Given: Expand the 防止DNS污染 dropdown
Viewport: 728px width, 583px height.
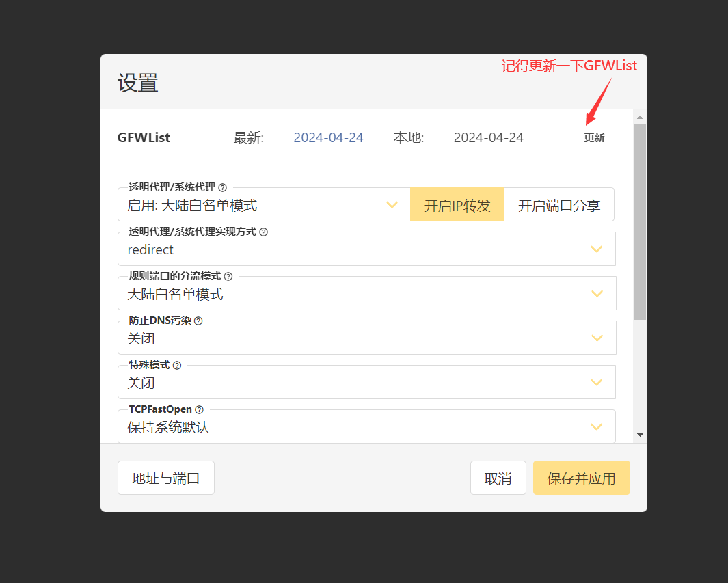Looking at the screenshot, I should (366, 338).
